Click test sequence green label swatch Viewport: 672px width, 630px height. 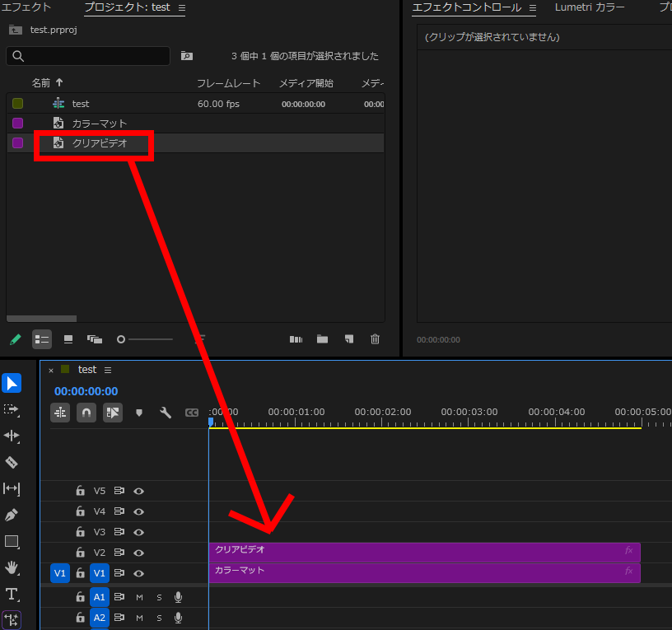[17, 103]
